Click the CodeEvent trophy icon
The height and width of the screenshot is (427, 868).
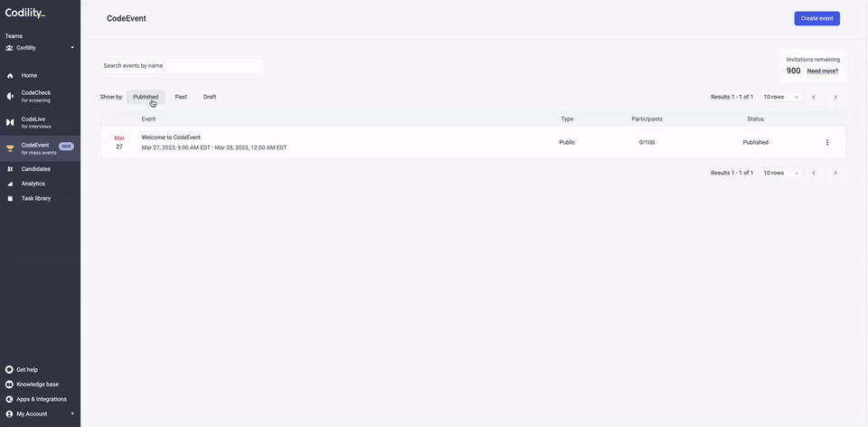click(x=10, y=148)
